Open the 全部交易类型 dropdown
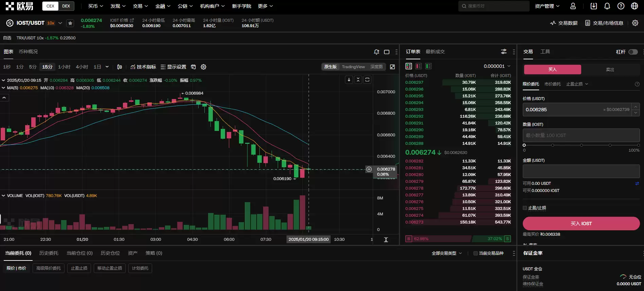 [447, 253]
